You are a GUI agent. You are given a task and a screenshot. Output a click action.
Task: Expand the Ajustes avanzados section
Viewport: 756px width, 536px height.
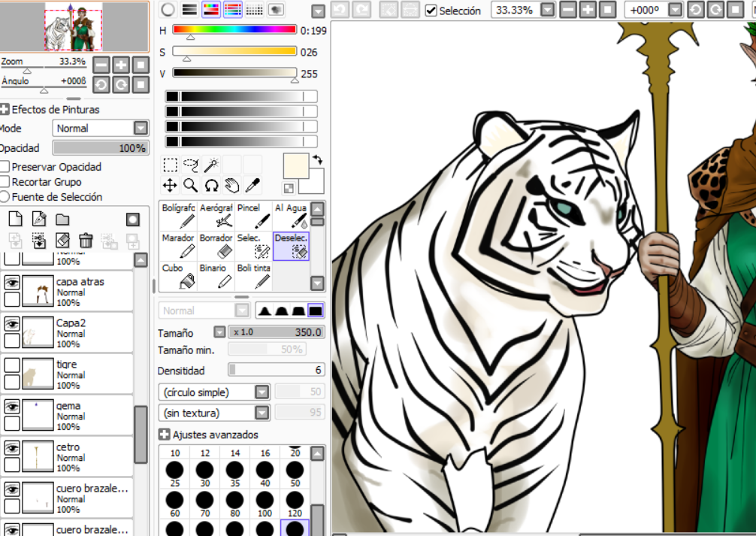coord(164,435)
